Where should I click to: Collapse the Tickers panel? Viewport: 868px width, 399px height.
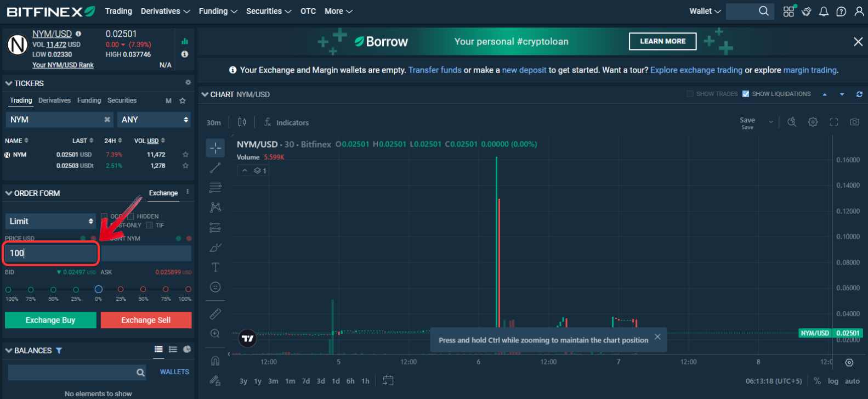pyautogui.click(x=9, y=83)
